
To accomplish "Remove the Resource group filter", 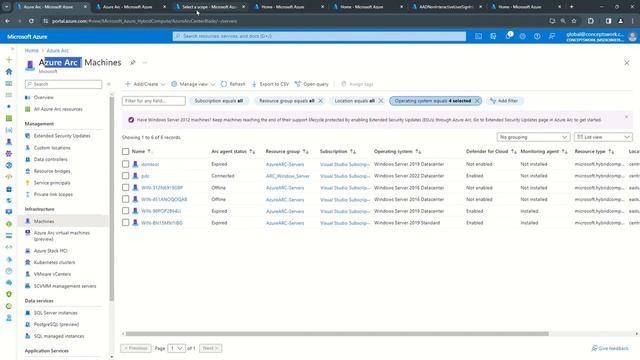I will click(320, 101).
